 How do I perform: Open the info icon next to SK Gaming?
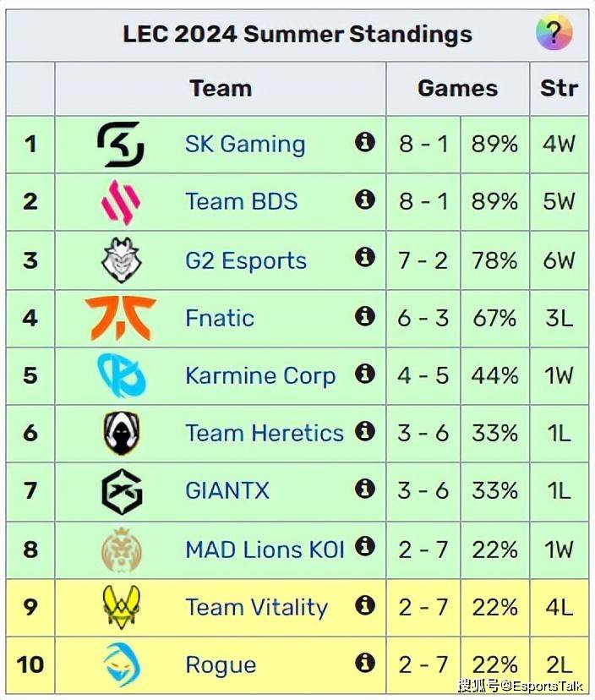coord(364,142)
